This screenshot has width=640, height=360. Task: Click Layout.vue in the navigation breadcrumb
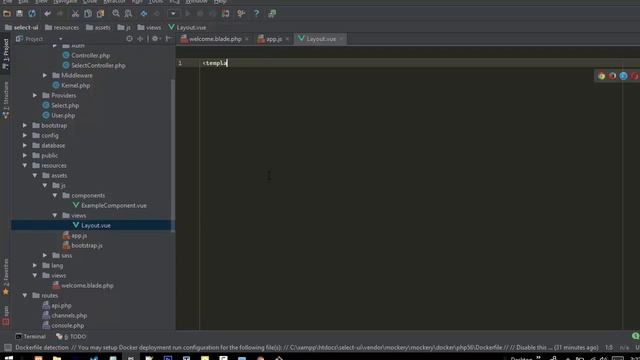pos(187,27)
